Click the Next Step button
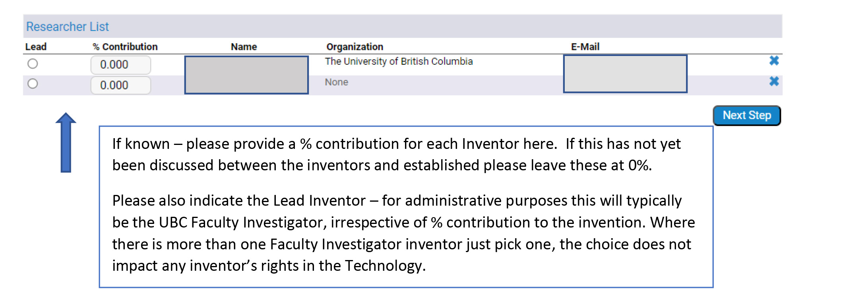 (746, 115)
